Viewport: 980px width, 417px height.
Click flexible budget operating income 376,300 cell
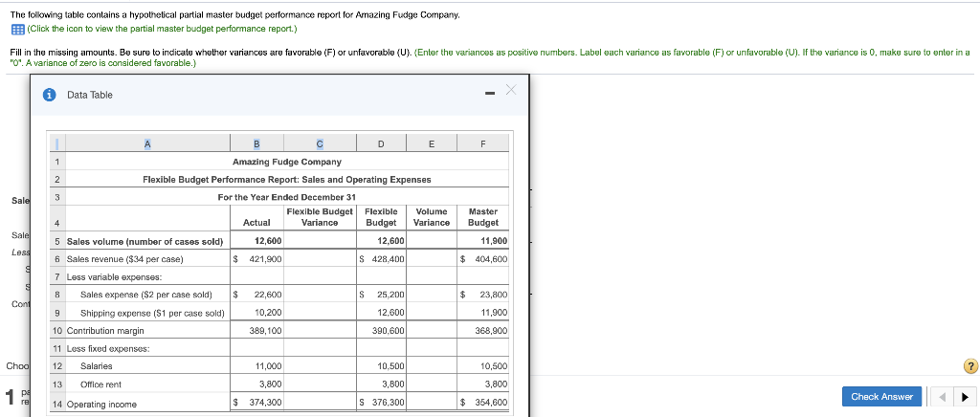(381, 403)
